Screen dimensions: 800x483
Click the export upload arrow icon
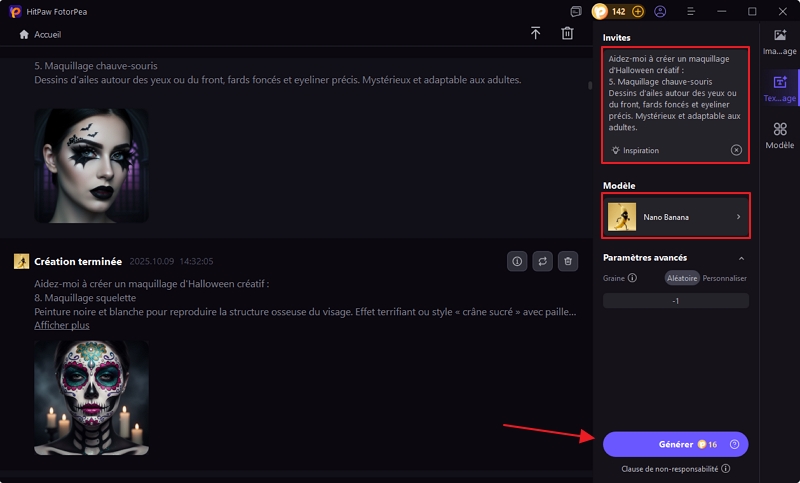click(x=535, y=33)
